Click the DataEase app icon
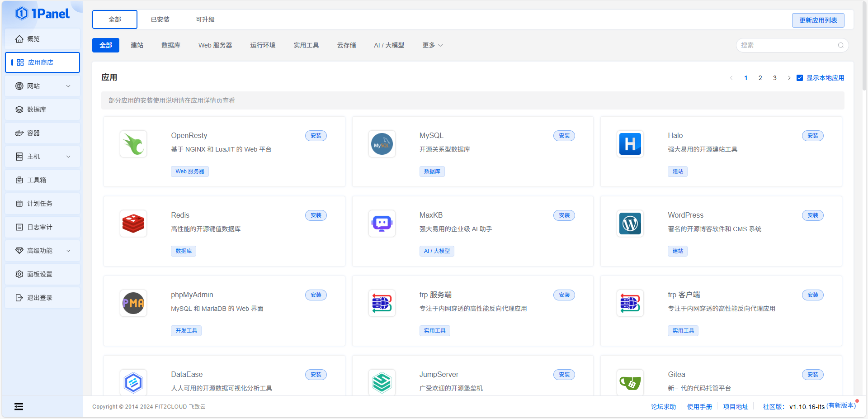This screenshot has width=868, height=419. coord(133,383)
